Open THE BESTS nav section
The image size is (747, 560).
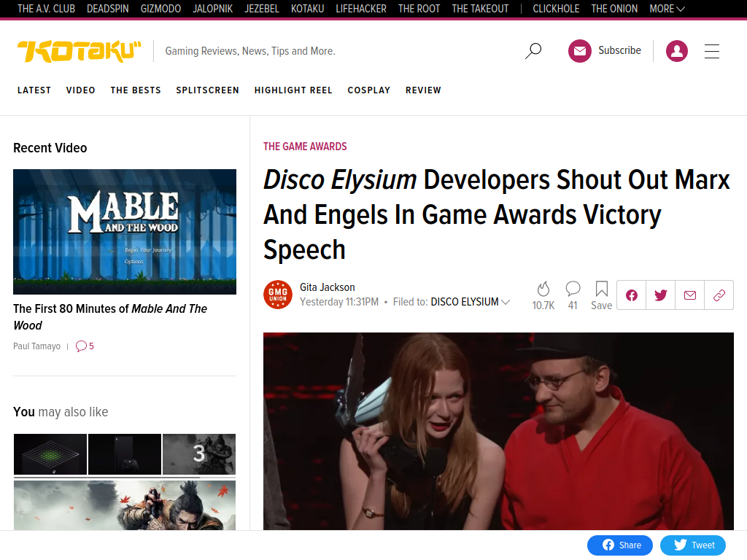point(136,90)
